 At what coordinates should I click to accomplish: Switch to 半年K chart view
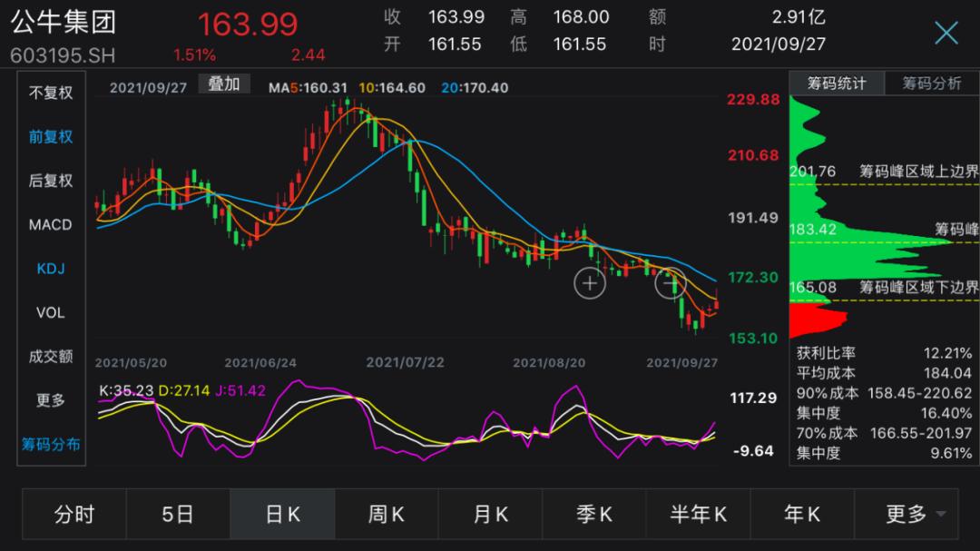tap(698, 514)
